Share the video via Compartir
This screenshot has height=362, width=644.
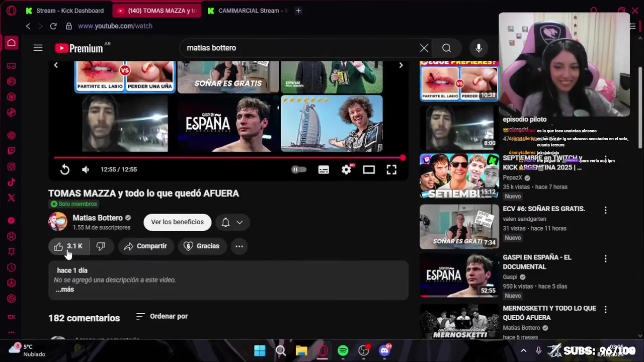tap(145, 246)
